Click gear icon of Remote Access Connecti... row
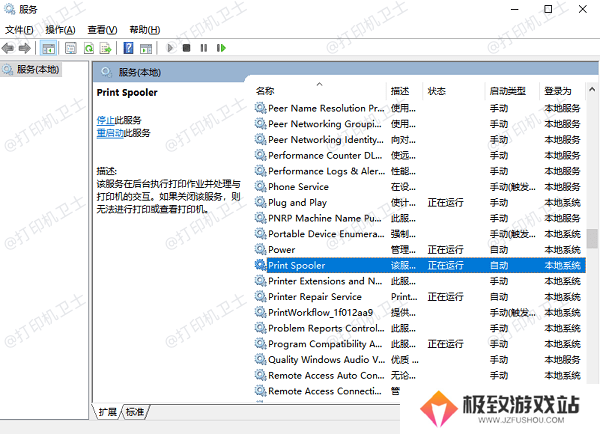Viewport: 600px width, 434px height. [x=261, y=391]
